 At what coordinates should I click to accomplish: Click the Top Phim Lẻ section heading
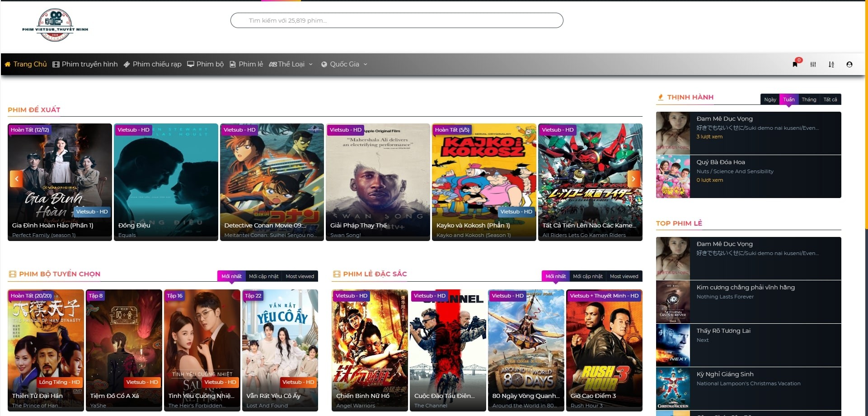tap(679, 223)
